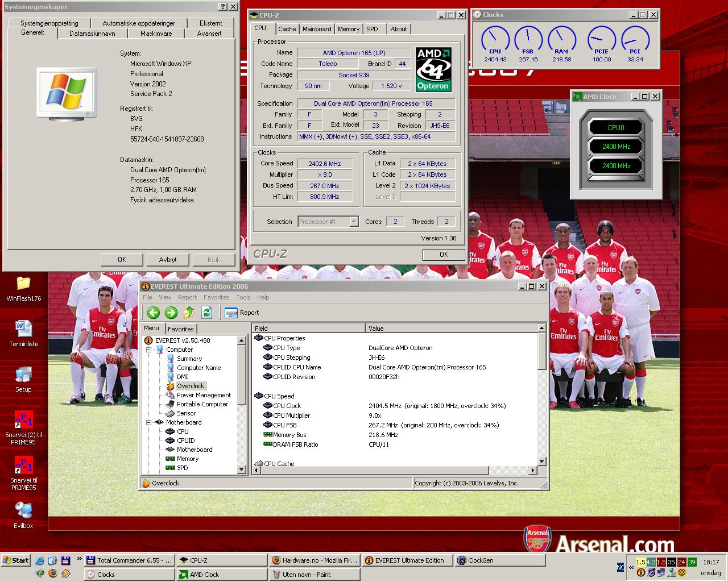728x582 pixels.
Task: Open the Processor #1 selection dropdown in CPU-Z
Action: [x=328, y=222]
